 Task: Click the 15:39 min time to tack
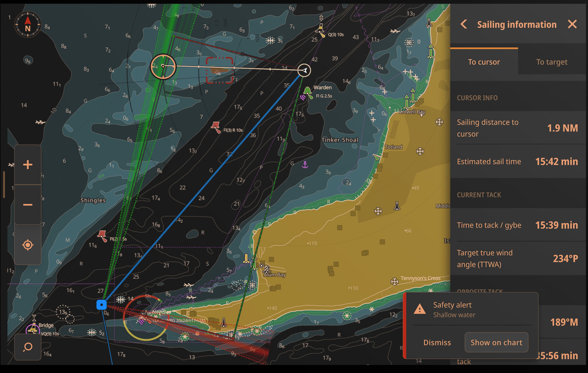557,225
